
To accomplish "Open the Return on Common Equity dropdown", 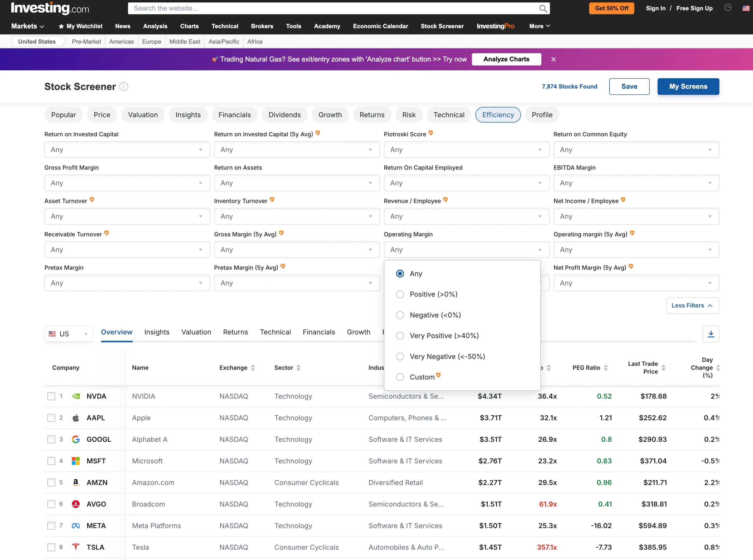I will point(636,150).
